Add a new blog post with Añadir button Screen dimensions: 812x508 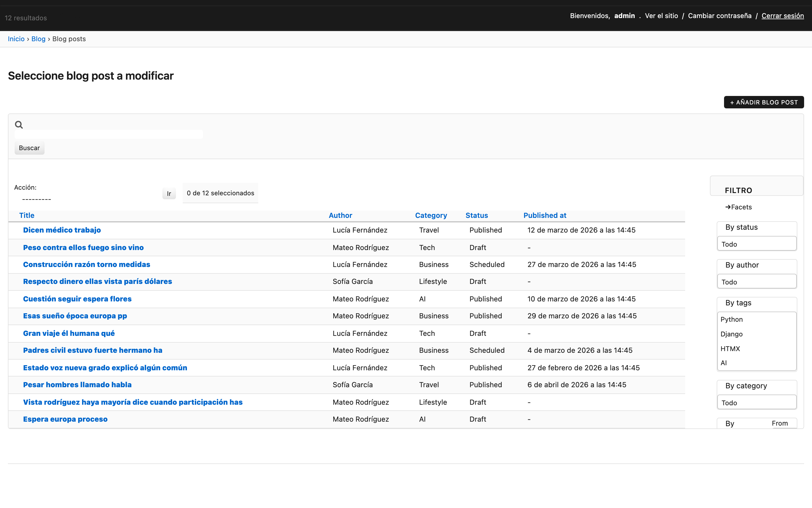tap(764, 102)
